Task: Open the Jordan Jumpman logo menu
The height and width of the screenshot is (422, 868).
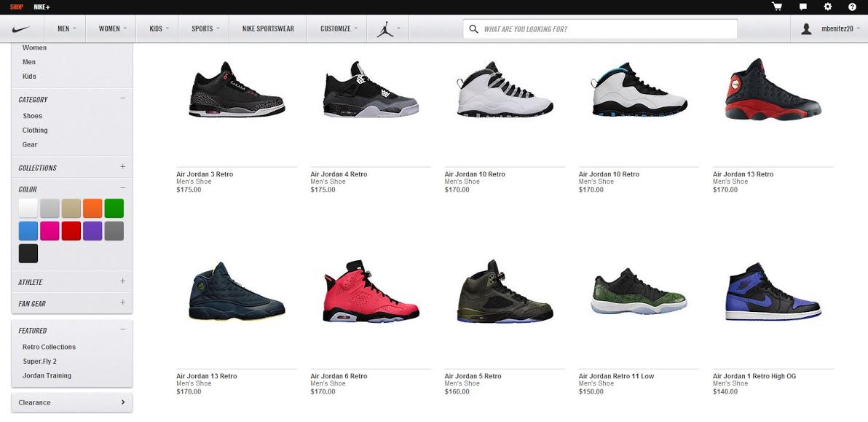Action: point(384,29)
